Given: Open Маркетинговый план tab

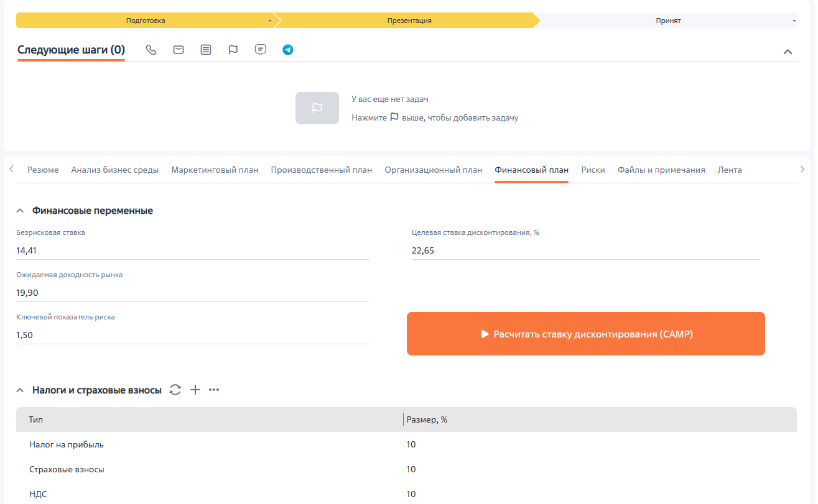Looking at the screenshot, I should 215,170.
